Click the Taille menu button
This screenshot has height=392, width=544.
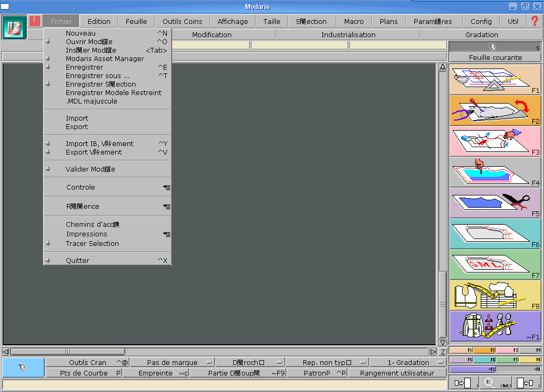271,21
